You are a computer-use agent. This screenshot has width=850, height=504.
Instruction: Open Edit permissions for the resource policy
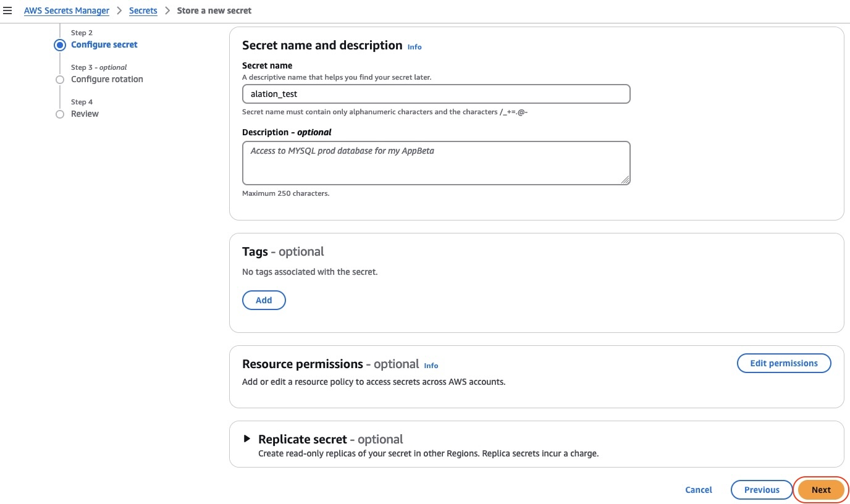(x=784, y=363)
